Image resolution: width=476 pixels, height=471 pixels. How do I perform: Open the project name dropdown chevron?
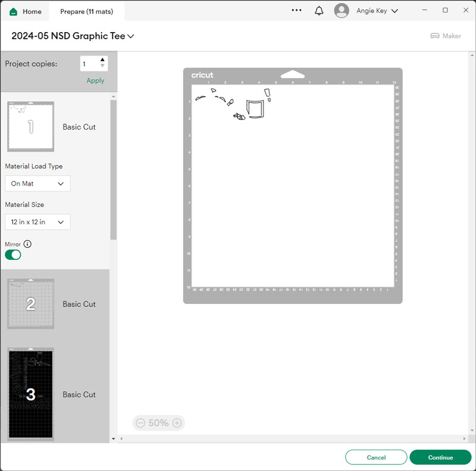point(131,36)
